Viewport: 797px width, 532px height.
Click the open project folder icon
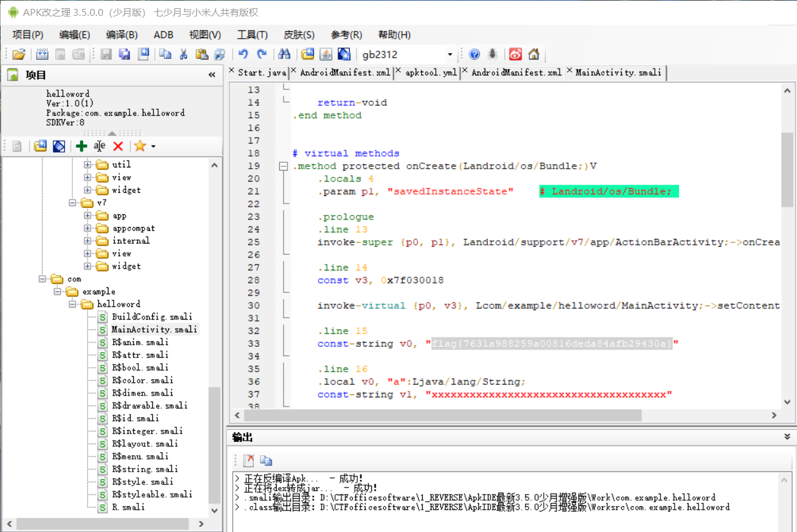point(19,55)
